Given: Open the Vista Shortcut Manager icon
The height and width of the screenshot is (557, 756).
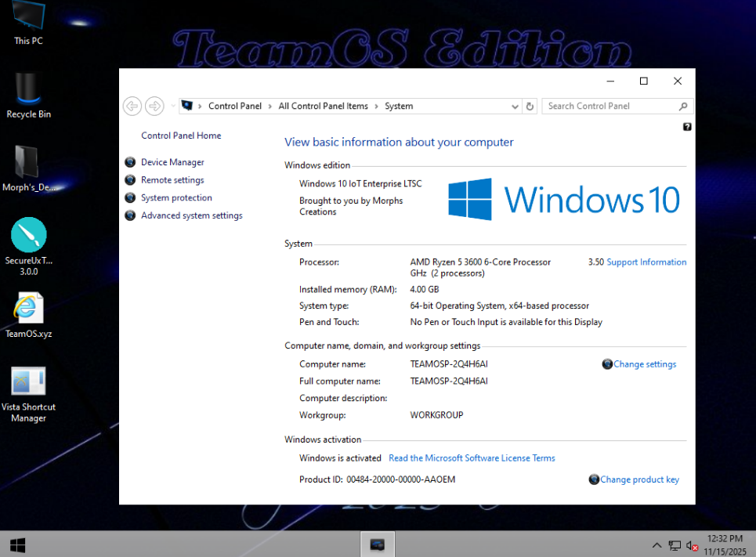Looking at the screenshot, I should [x=28, y=382].
